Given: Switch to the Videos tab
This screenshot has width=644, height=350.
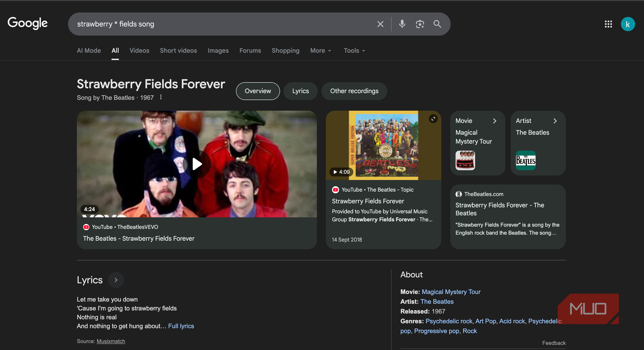Looking at the screenshot, I should 139,51.
